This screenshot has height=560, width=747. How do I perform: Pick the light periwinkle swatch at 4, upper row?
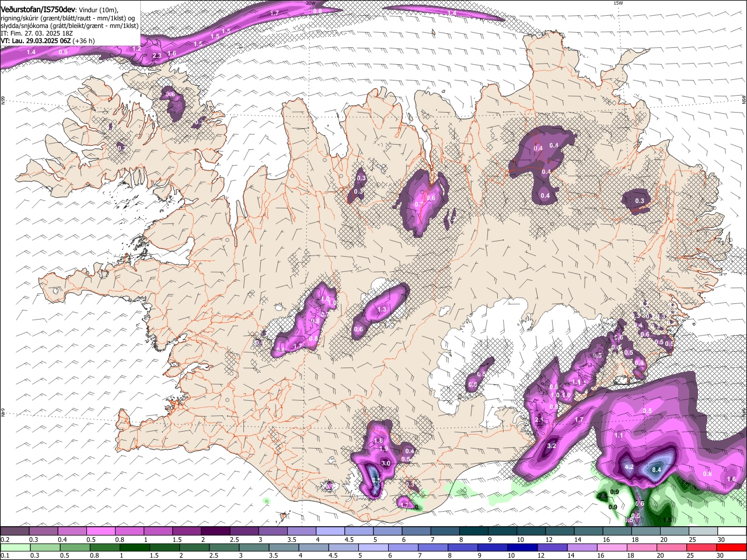[329, 531]
